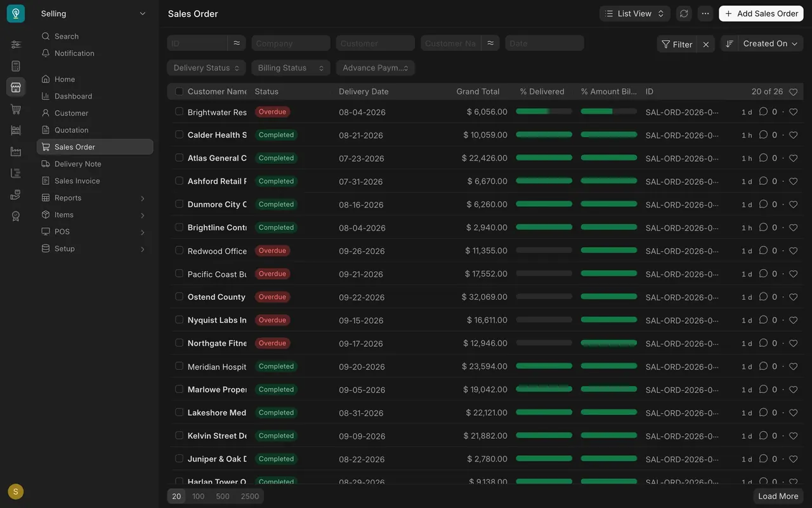Select the Brightwater order checkbox
Viewport: 812px width, 508px height.
[x=179, y=112]
